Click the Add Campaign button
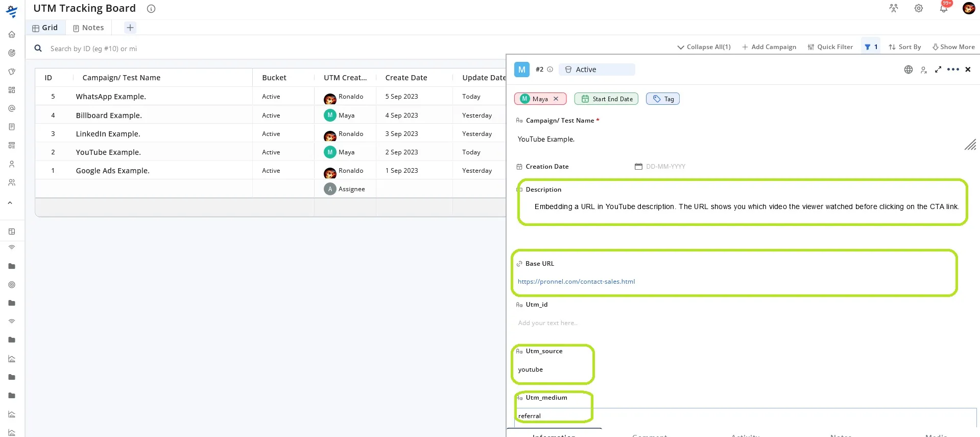Viewport: 980px width, 437px height. pos(769,47)
